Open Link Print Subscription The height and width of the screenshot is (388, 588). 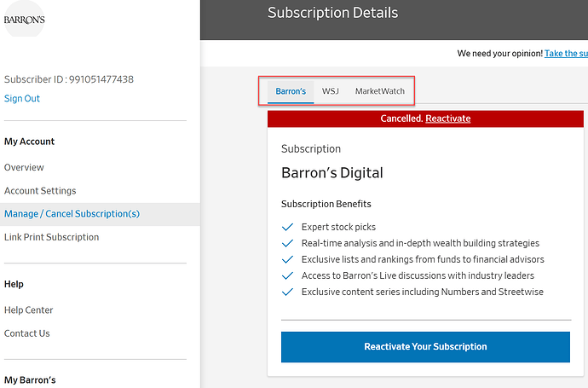click(x=51, y=237)
